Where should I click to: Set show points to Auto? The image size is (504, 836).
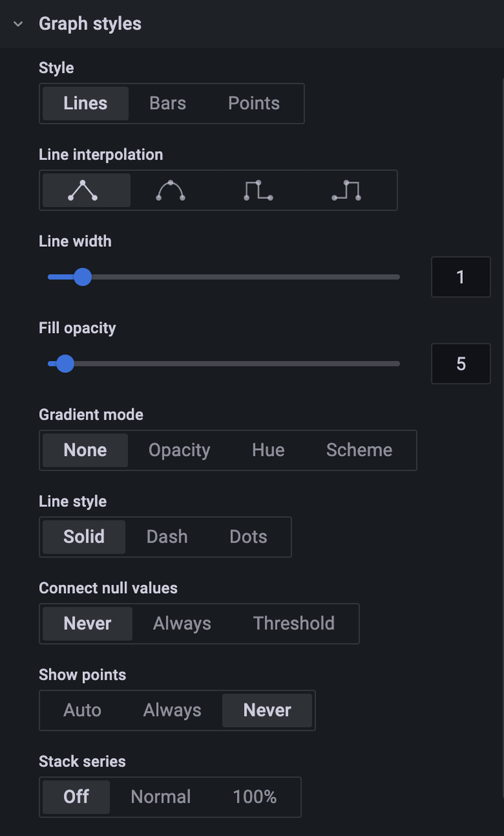83,710
